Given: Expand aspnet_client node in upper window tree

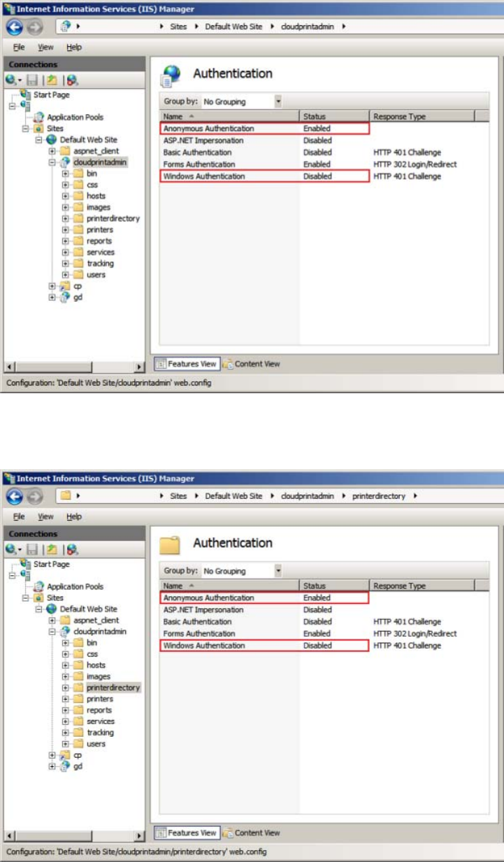Looking at the screenshot, I should pos(52,151).
